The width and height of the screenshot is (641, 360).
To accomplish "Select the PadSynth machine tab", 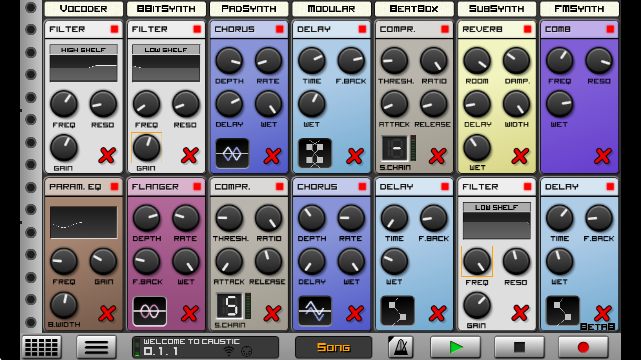I will (249, 9).
